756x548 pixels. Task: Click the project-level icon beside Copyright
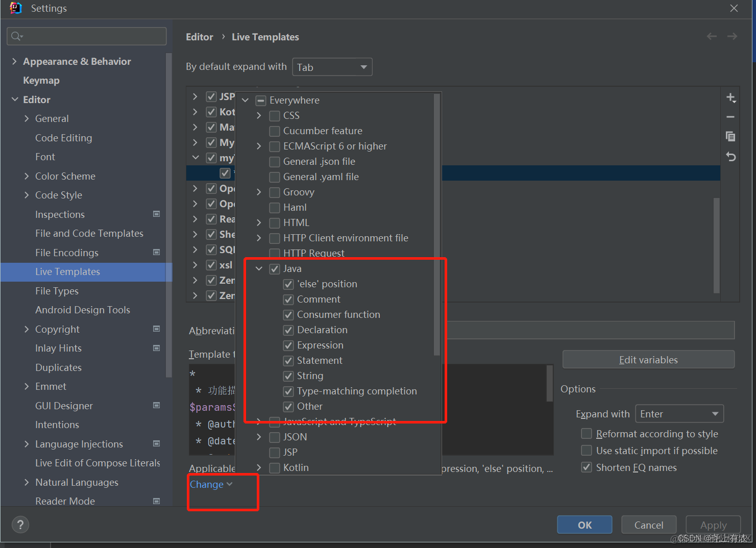(157, 329)
